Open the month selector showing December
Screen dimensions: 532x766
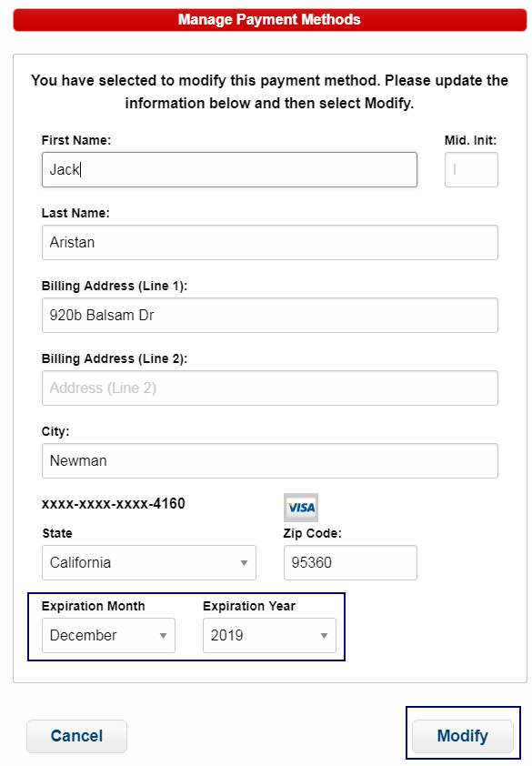coord(108,635)
